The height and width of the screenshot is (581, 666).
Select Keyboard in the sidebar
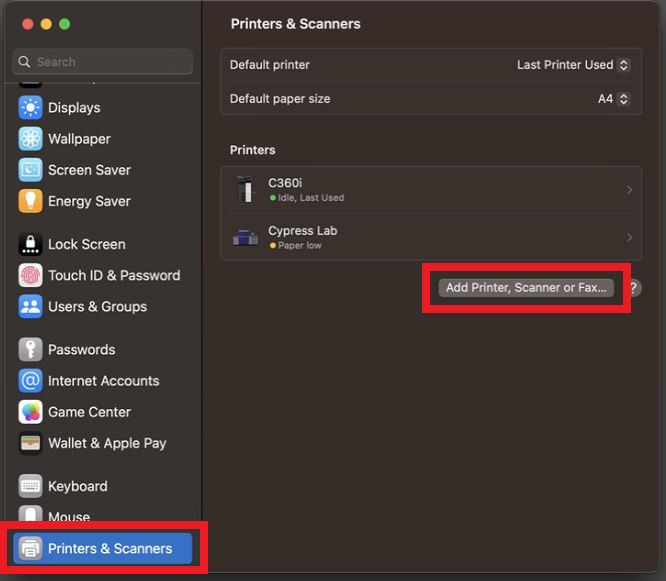pos(77,486)
